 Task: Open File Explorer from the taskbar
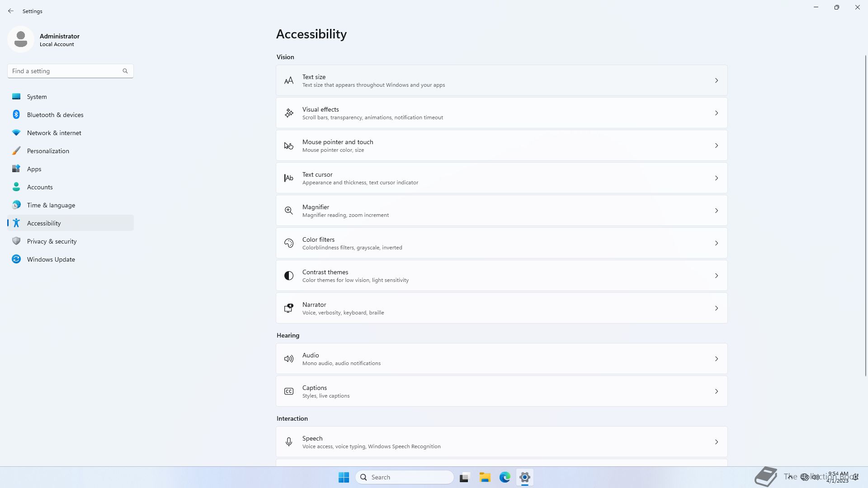click(x=485, y=477)
